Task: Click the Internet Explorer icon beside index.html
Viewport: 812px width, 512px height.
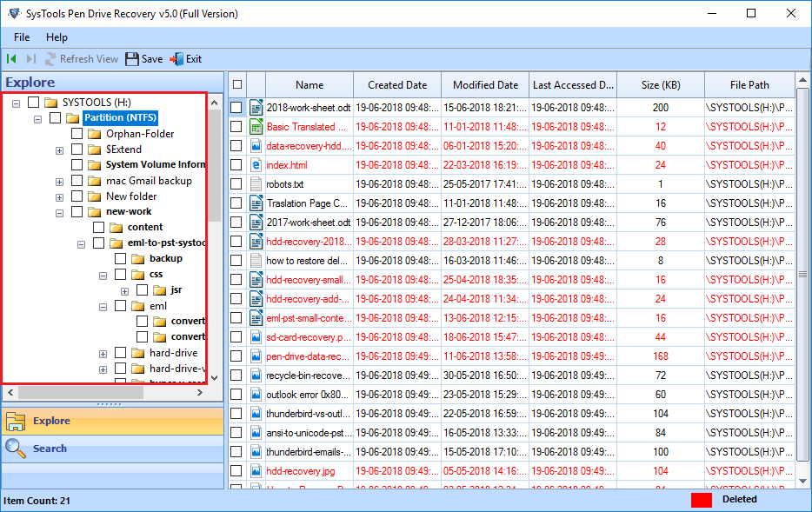Action: click(255, 164)
